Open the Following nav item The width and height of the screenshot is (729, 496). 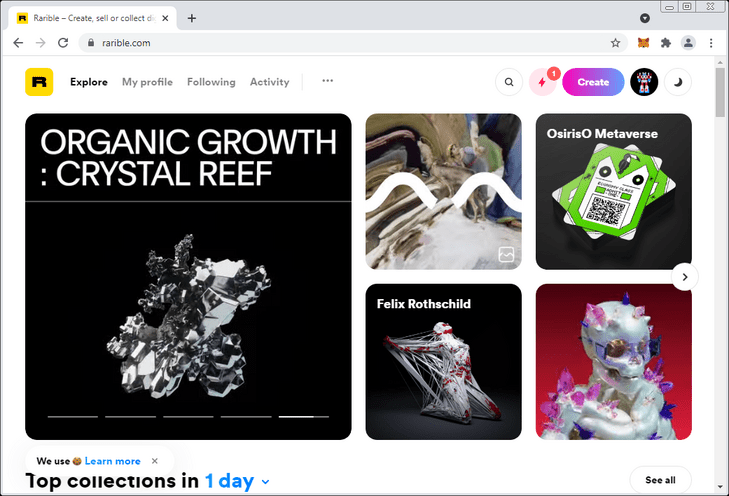[x=211, y=82]
